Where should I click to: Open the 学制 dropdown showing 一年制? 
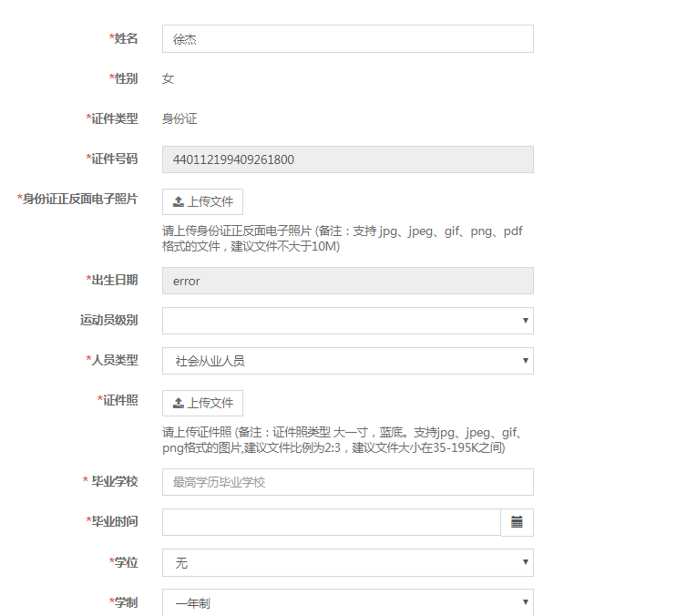coord(348,602)
